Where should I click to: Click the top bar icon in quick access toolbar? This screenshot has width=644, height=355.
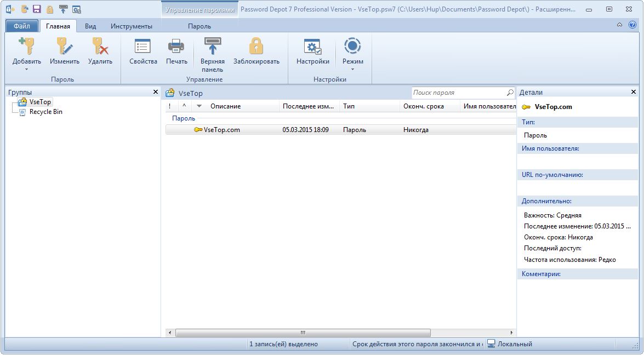click(x=63, y=9)
